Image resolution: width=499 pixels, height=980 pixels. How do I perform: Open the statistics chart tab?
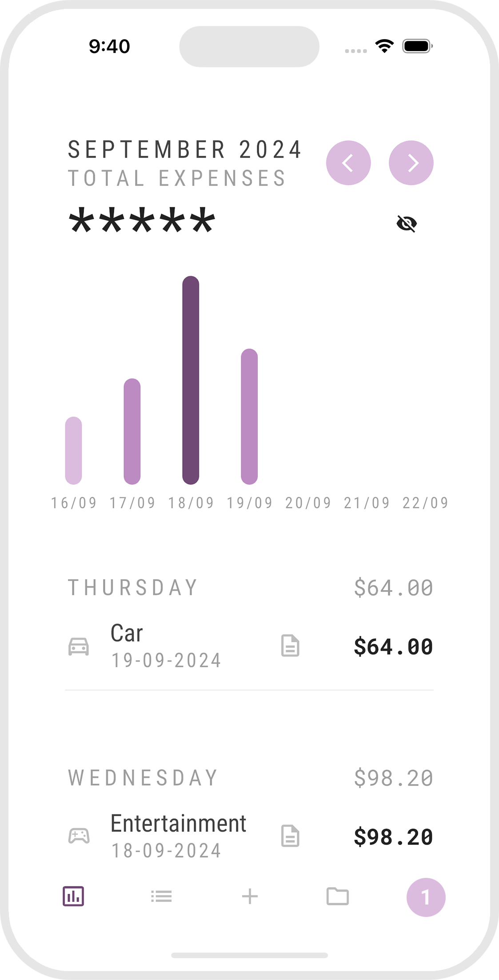pos(73,896)
